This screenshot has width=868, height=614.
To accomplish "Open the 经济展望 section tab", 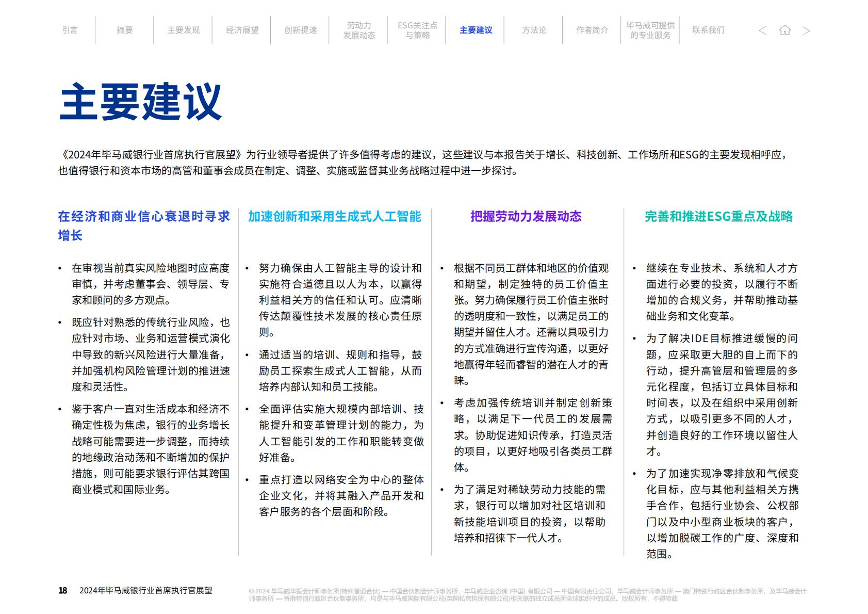I will click(x=242, y=30).
